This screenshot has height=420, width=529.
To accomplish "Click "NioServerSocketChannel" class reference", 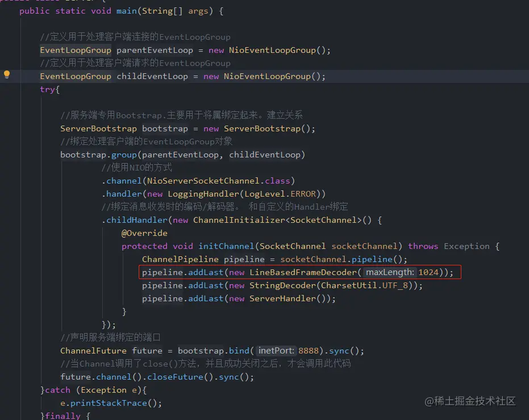I will coord(203,181).
